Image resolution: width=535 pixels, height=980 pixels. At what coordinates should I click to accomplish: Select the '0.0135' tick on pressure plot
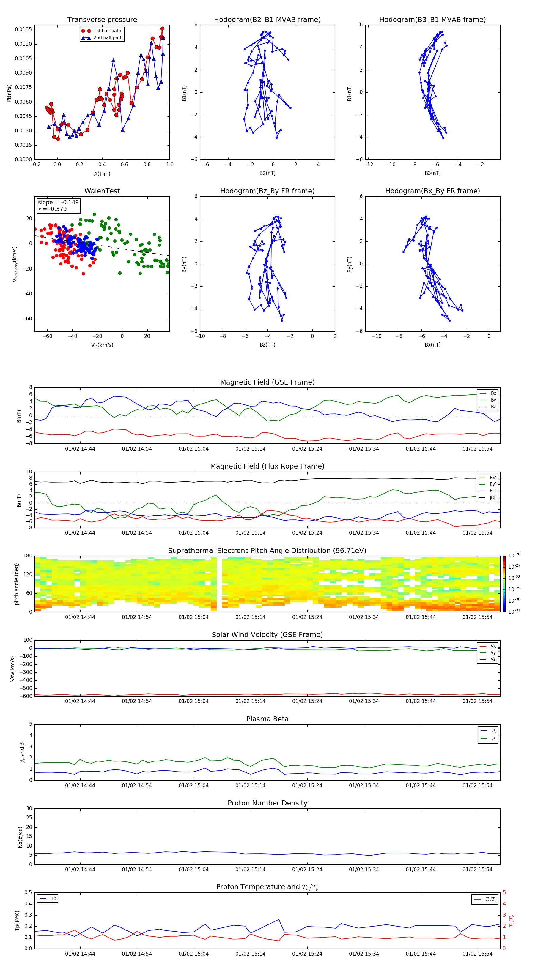23,29
